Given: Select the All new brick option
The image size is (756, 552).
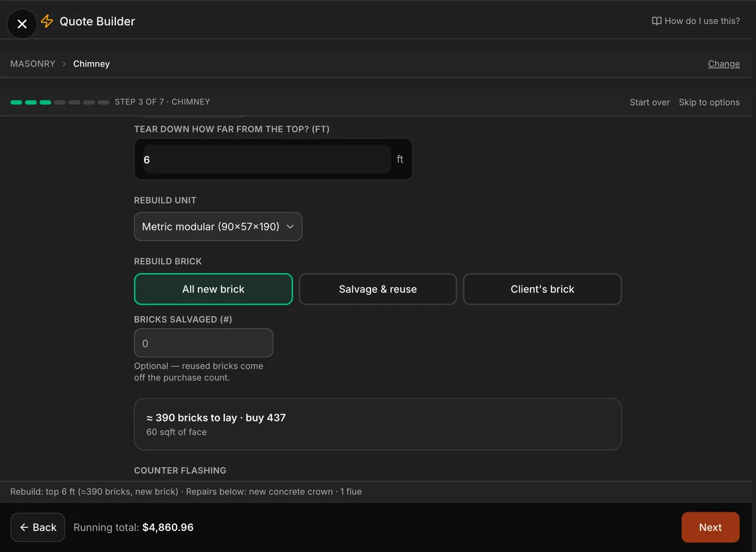Looking at the screenshot, I should [214, 289].
